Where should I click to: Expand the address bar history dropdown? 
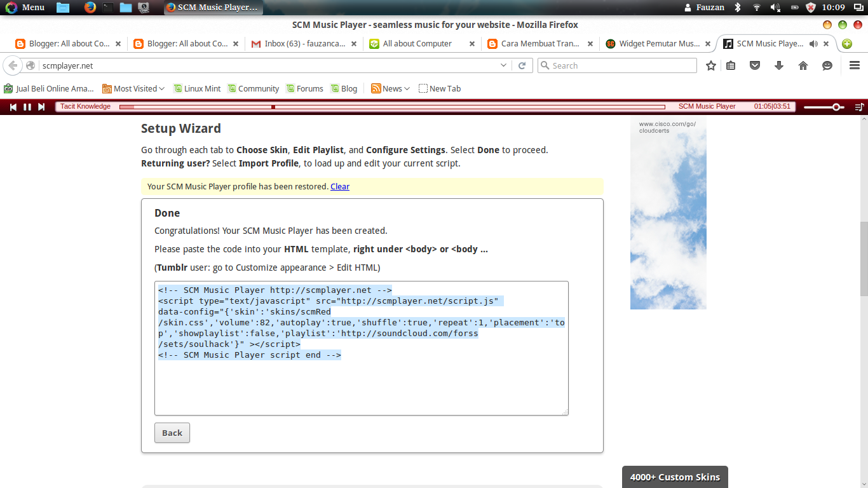tap(503, 65)
